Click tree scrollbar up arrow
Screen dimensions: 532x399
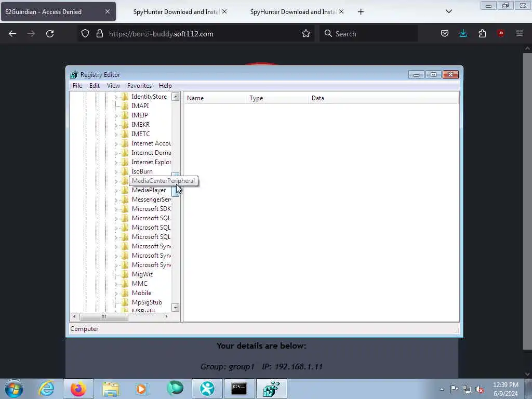pyautogui.click(x=176, y=97)
